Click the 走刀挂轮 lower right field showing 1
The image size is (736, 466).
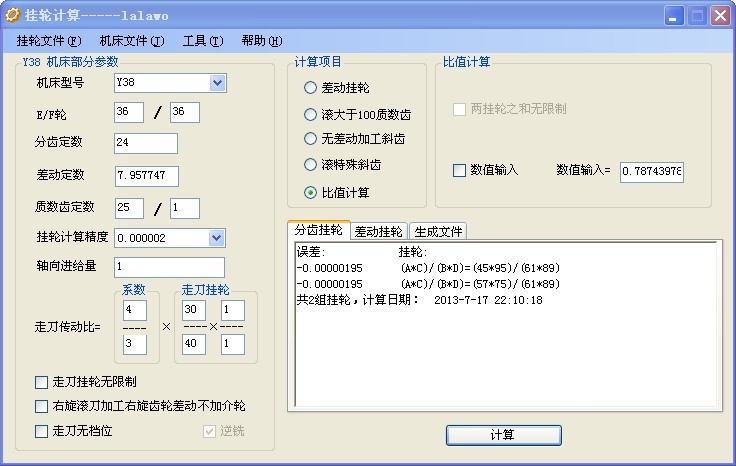point(233,344)
